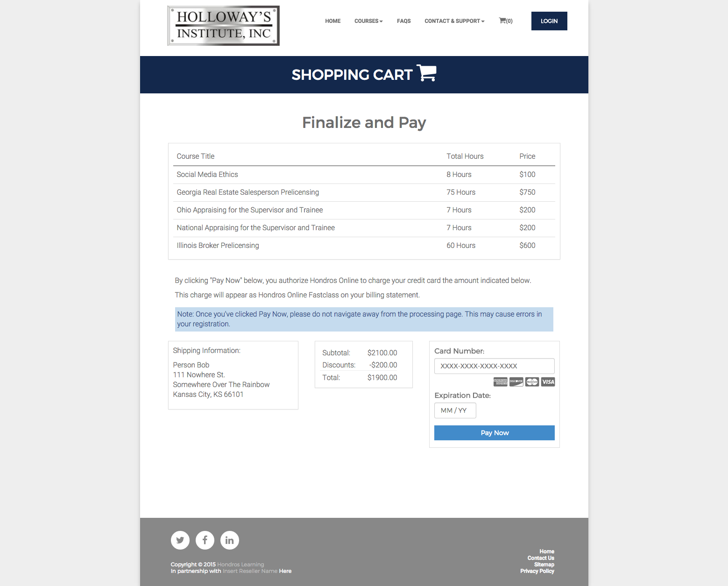
Task: Click the Visa card icon
Action: tap(548, 382)
